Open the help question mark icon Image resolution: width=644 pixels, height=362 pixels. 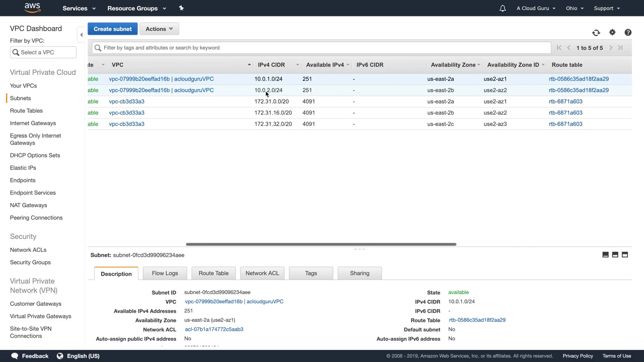628,33
